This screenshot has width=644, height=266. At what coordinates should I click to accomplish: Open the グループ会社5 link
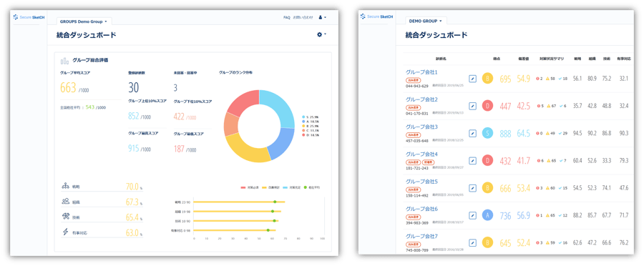pyautogui.click(x=421, y=182)
